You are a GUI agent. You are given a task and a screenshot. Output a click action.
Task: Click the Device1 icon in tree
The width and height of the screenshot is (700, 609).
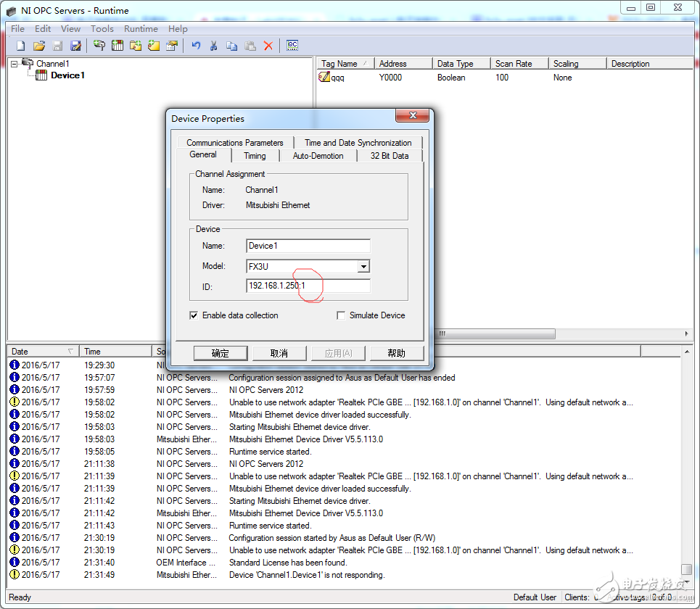point(41,75)
